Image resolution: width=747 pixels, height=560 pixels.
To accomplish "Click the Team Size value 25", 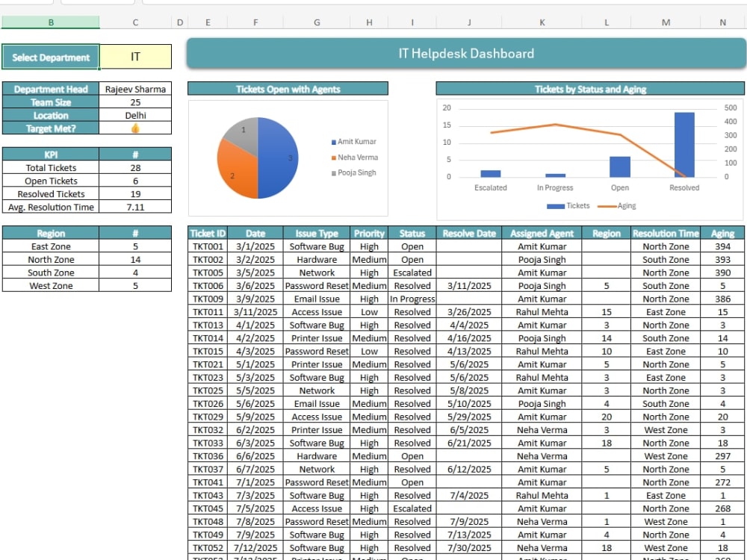I will point(135,102).
